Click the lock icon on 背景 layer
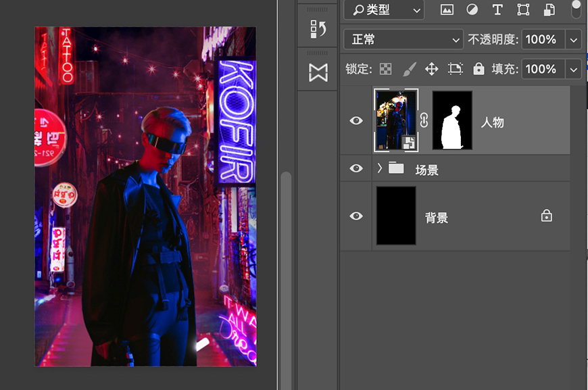Screen dimensions: 588x390 pos(546,216)
